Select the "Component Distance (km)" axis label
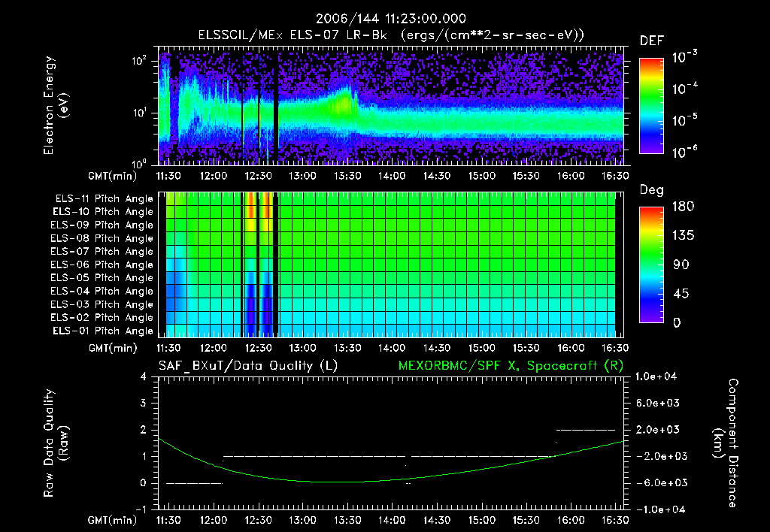 726,443
